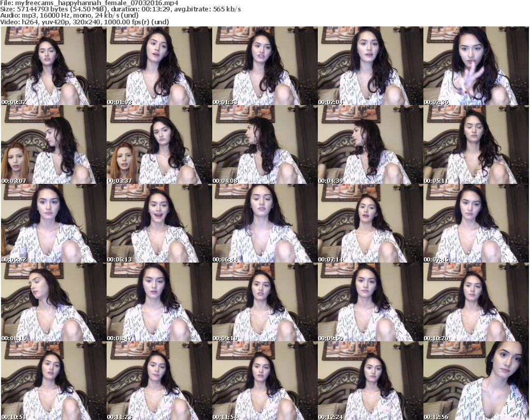This screenshot has height=420, width=530.
Task: Click the Audio mp3 info line
Action: tap(69, 16)
